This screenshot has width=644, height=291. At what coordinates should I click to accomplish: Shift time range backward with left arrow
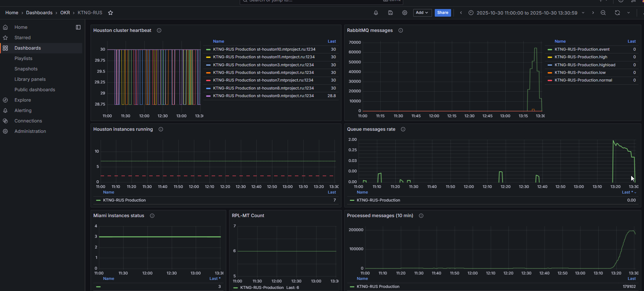coord(461,13)
